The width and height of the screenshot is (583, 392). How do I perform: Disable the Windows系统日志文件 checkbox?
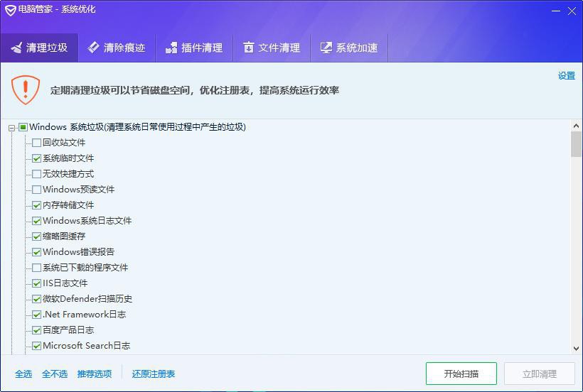[36, 221]
